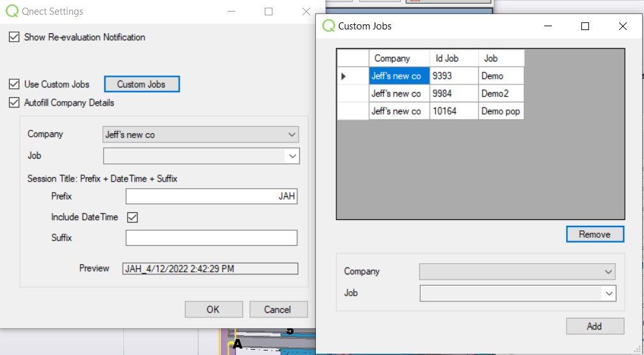Minimize the Qnect Settings window
This screenshot has height=355, width=644.
click(232, 12)
